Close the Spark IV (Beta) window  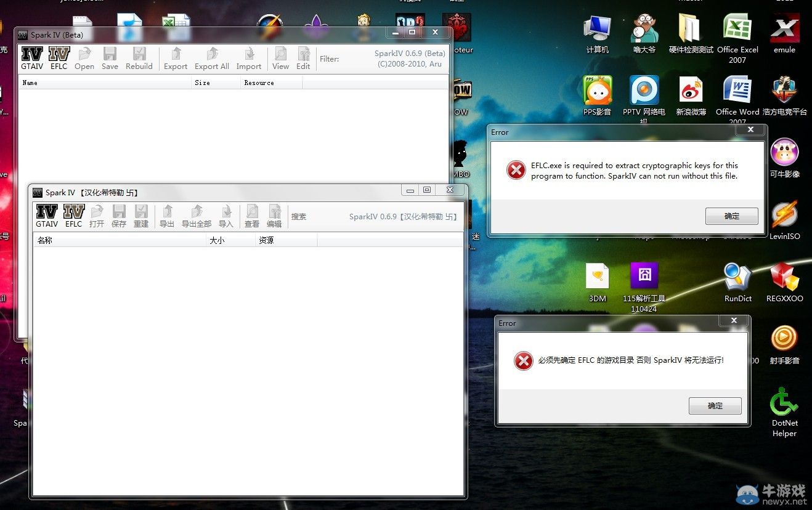[435, 32]
